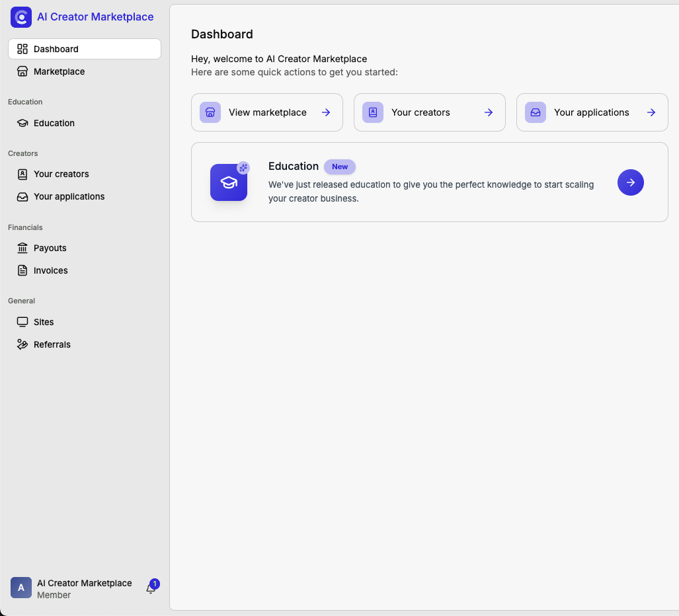Open the notification bell icon
The image size is (679, 616).
tap(151, 589)
